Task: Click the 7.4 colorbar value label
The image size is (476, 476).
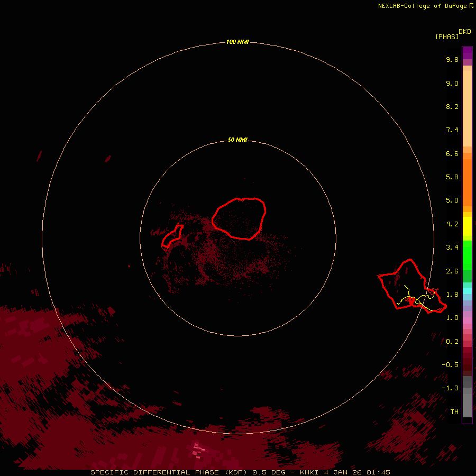Action: [x=452, y=130]
